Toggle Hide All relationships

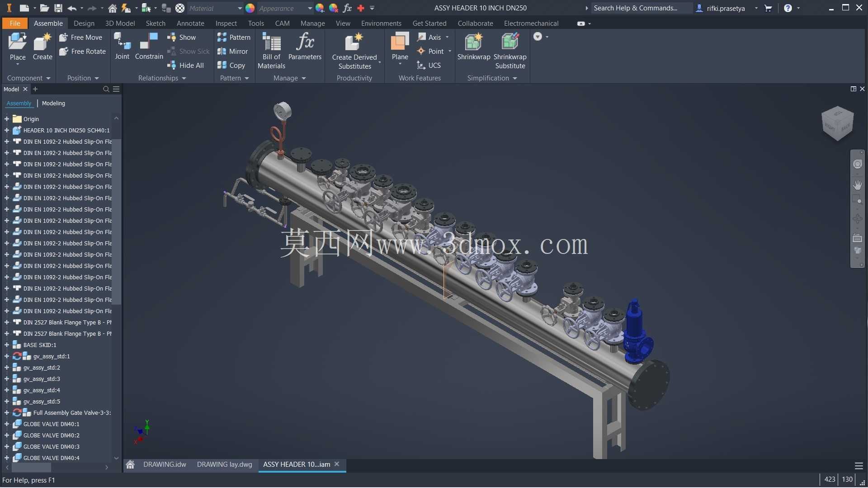tap(185, 66)
